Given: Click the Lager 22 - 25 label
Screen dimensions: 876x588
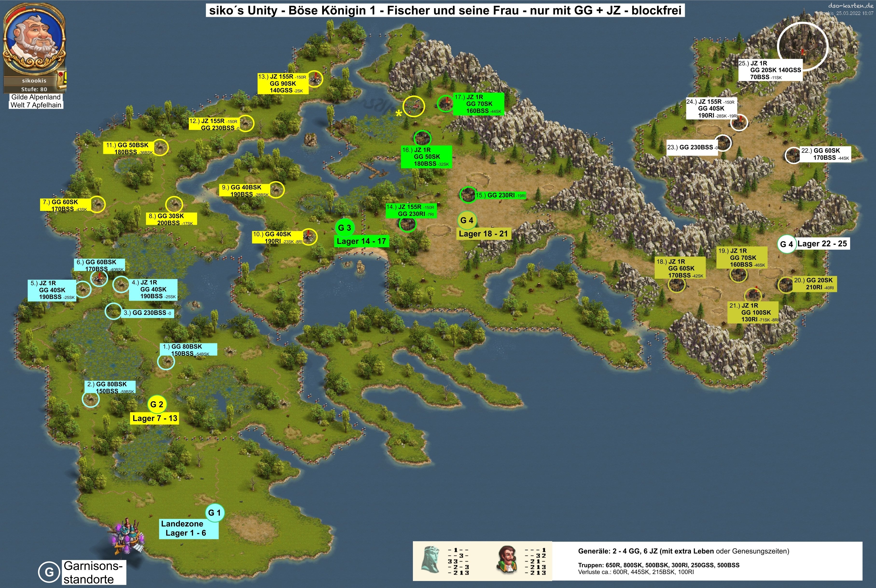Looking at the screenshot, I should coord(822,244).
